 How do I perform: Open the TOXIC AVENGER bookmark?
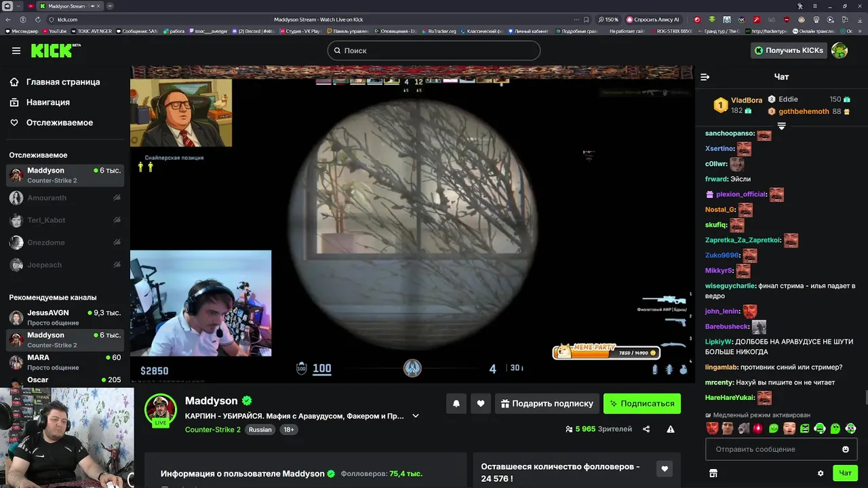[91, 31]
